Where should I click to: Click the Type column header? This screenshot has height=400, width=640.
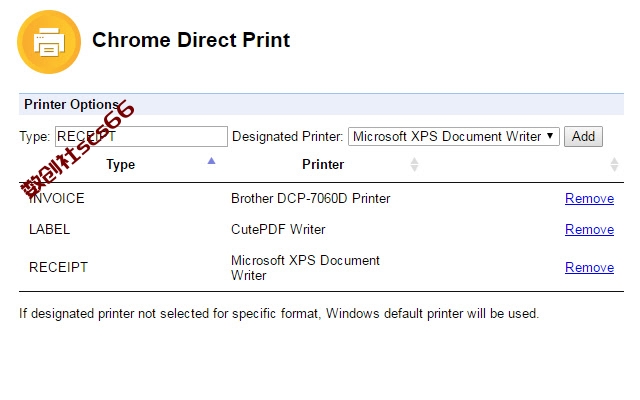click(x=120, y=164)
